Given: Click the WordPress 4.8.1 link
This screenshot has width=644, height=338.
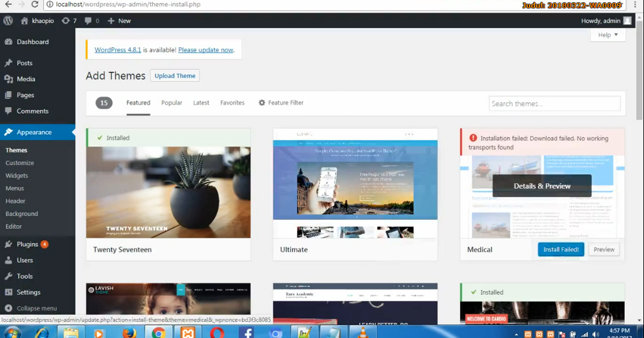Looking at the screenshot, I should pos(118,50).
